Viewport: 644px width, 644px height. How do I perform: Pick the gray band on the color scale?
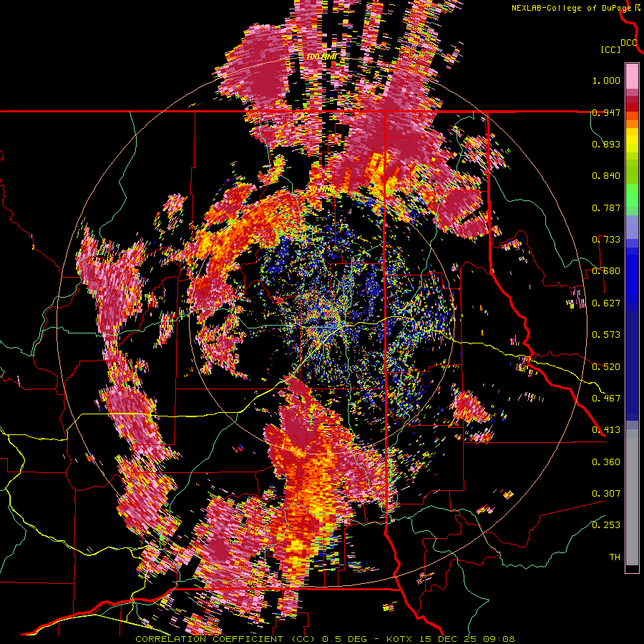(632, 497)
